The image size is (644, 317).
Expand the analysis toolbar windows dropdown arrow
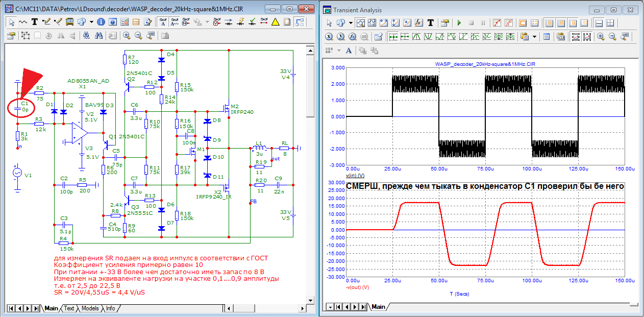(x=351, y=23)
